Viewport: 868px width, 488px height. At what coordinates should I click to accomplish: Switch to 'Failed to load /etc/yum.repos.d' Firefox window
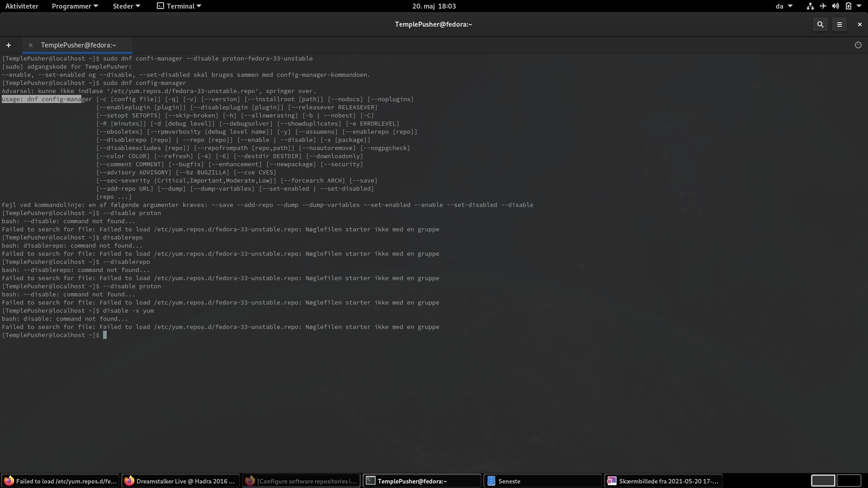(61, 481)
